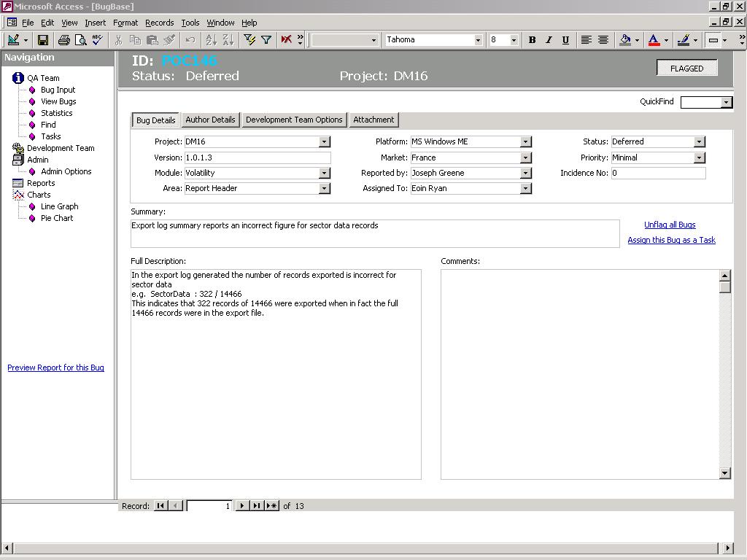Screen dimensions: 747x560
Task: Expand the Priority dropdown
Action: pos(699,157)
